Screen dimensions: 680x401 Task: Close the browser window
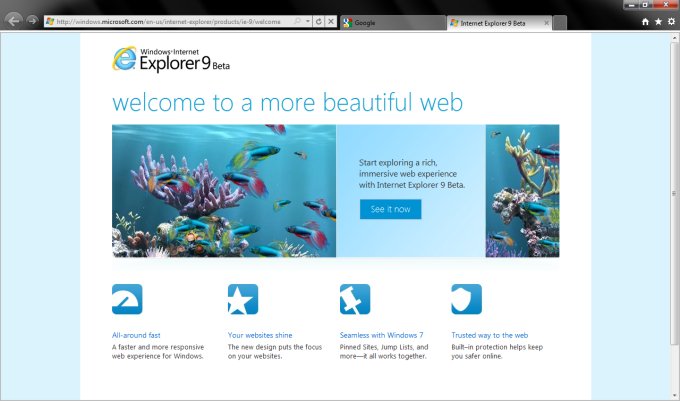(x=666, y=5)
